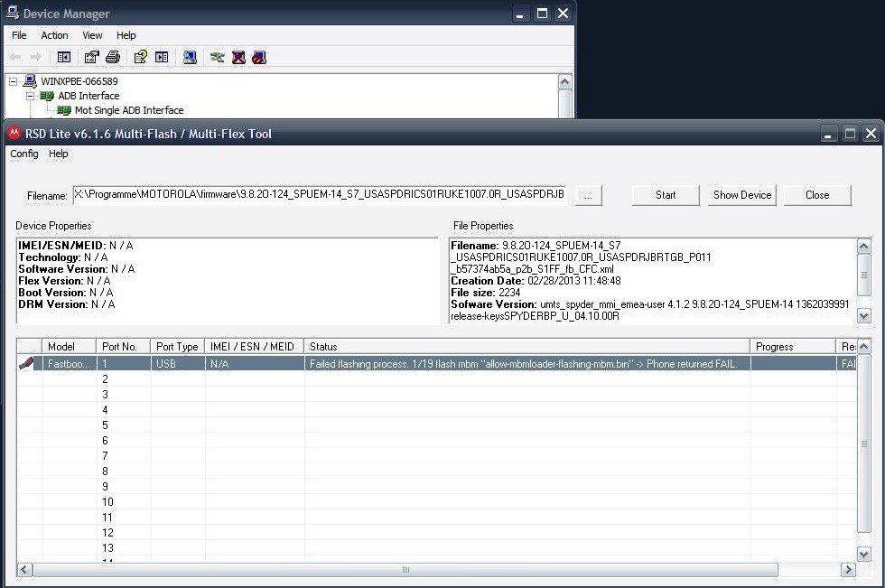This screenshot has width=885, height=588.
Task: Click the Mot Single ADB Interface device icon
Action: coord(64,110)
